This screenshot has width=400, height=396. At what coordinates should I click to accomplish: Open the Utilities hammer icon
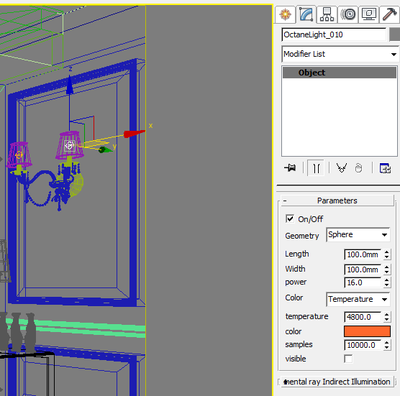[x=389, y=14]
